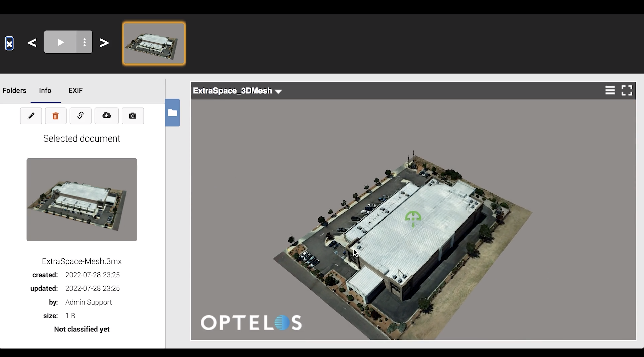Copy link using the chain icon
The width and height of the screenshot is (644, 357).
click(80, 116)
